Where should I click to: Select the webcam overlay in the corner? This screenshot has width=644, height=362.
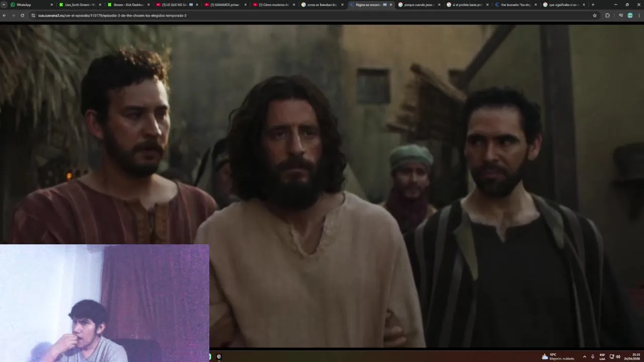105,303
